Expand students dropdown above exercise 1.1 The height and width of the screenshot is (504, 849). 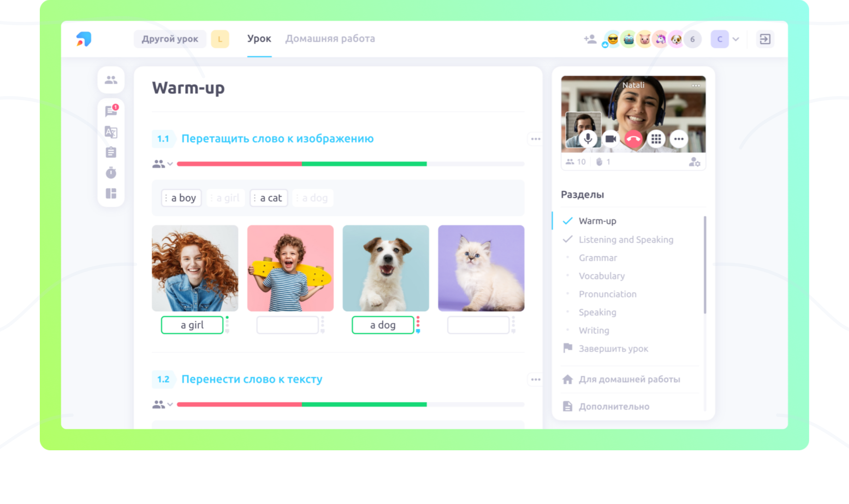click(163, 164)
